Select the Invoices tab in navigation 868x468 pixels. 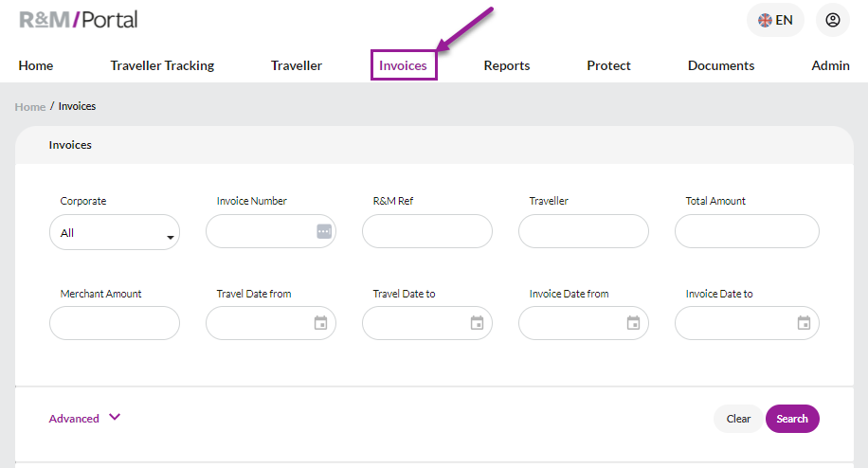[403, 65]
